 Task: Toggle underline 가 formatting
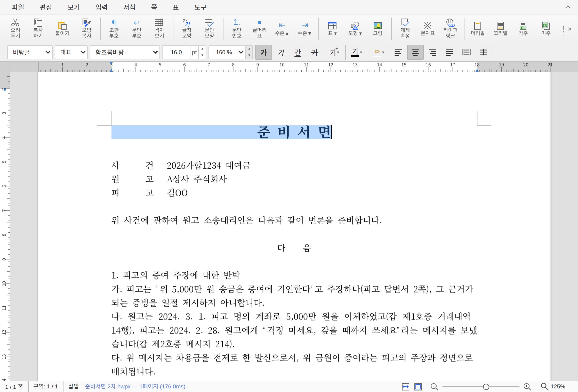point(298,52)
